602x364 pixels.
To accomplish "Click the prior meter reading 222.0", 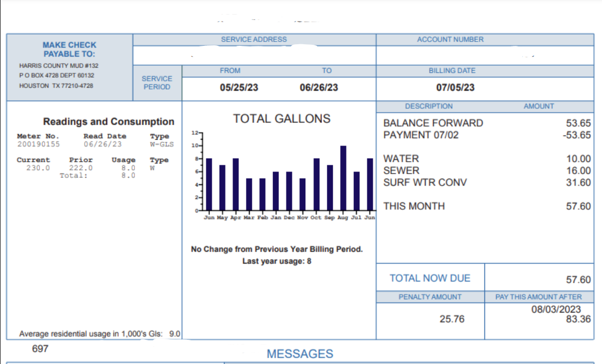I will tap(81, 168).
